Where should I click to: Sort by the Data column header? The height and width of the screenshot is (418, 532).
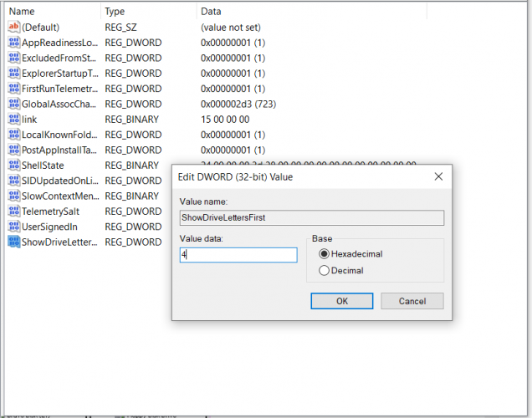pos(211,12)
